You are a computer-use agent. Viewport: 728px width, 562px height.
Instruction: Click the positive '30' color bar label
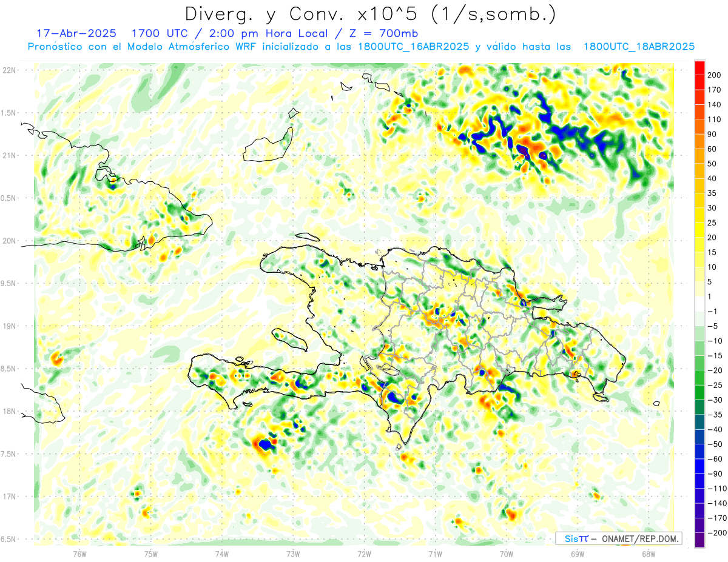(x=712, y=208)
